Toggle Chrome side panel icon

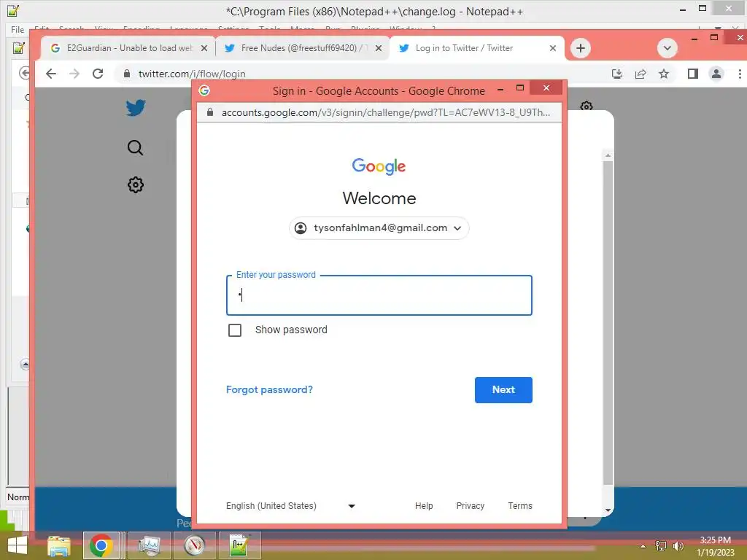pyautogui.click(x=693, y=74)
